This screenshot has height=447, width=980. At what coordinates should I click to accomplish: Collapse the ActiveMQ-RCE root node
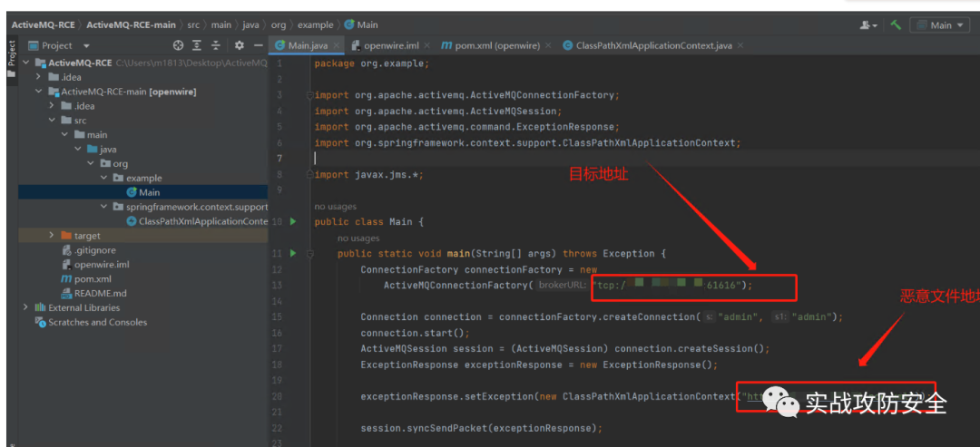click(x=25, y=63)
